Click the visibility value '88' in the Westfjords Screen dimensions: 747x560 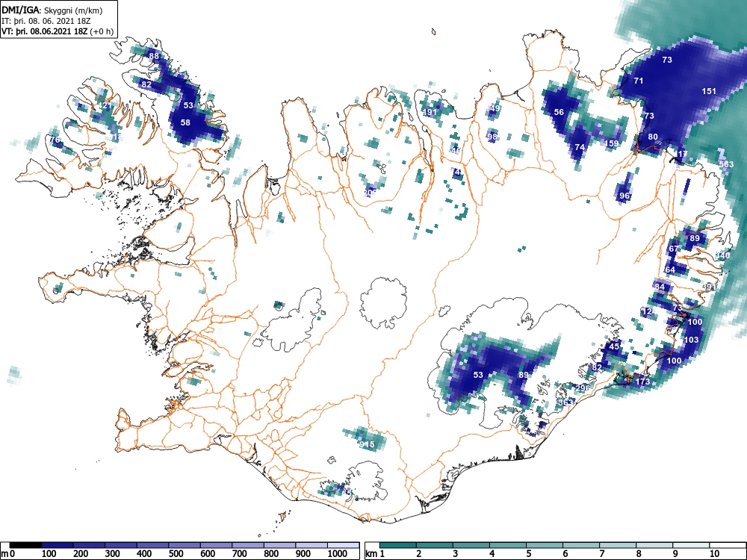click(154, 56)
